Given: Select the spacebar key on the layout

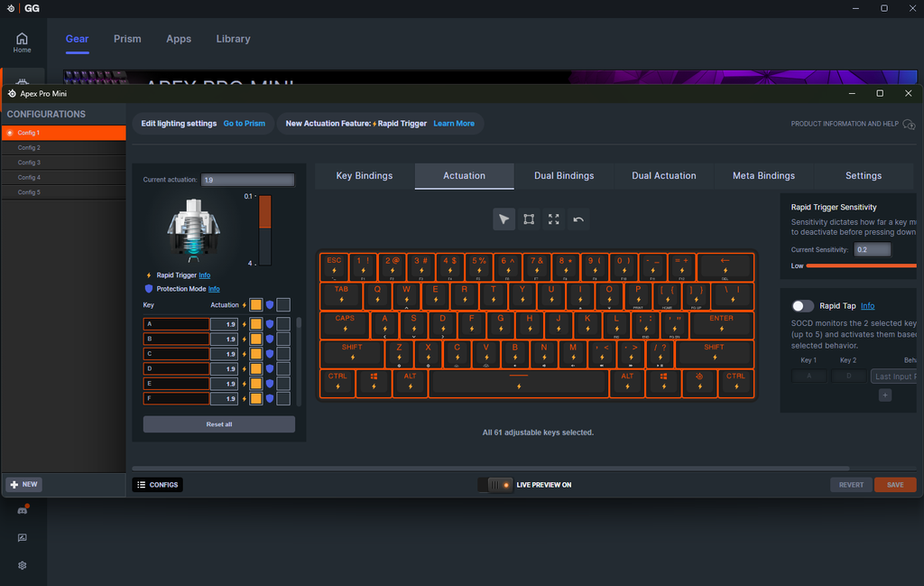Looking at the screenshot, I should point(519,383).
